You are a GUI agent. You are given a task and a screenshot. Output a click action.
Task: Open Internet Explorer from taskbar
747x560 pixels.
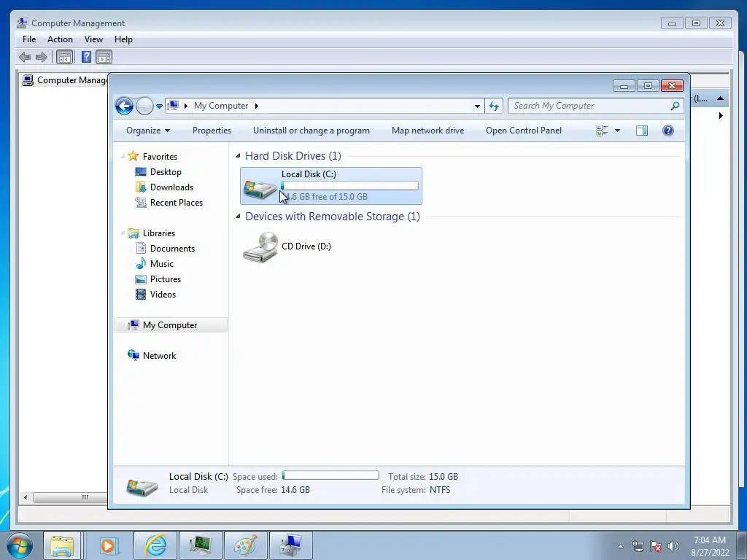coord(156,545)
